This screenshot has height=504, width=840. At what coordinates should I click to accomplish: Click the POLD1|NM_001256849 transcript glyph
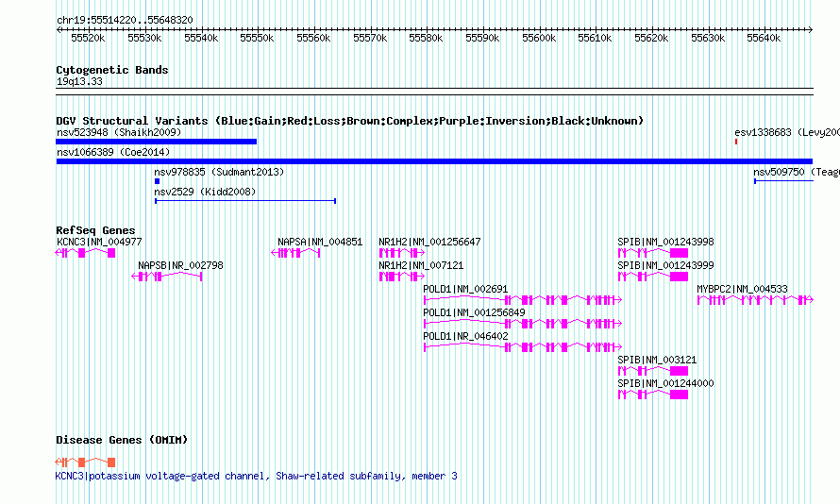point(523,324)
